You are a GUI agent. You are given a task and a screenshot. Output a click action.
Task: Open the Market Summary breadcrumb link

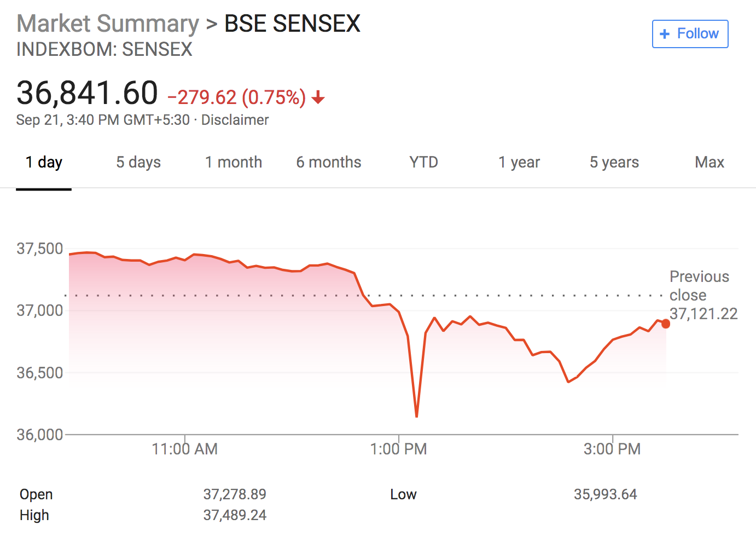(108, 24)
